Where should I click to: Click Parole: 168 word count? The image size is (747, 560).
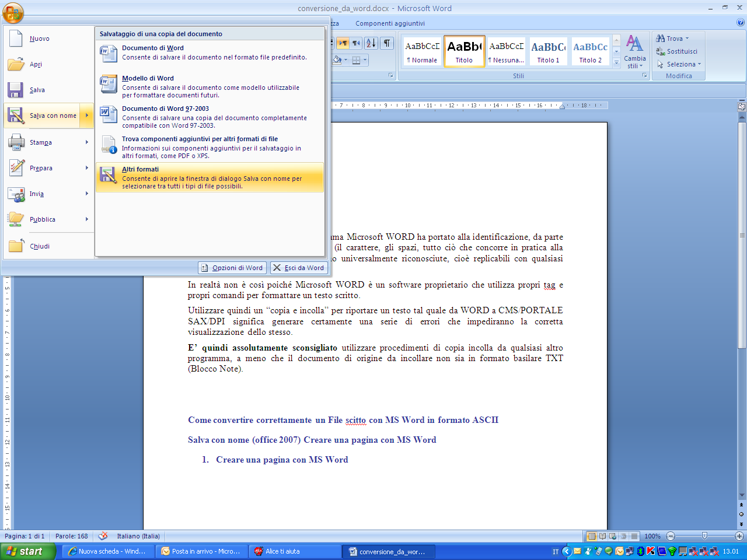click(x=72, y=536)
